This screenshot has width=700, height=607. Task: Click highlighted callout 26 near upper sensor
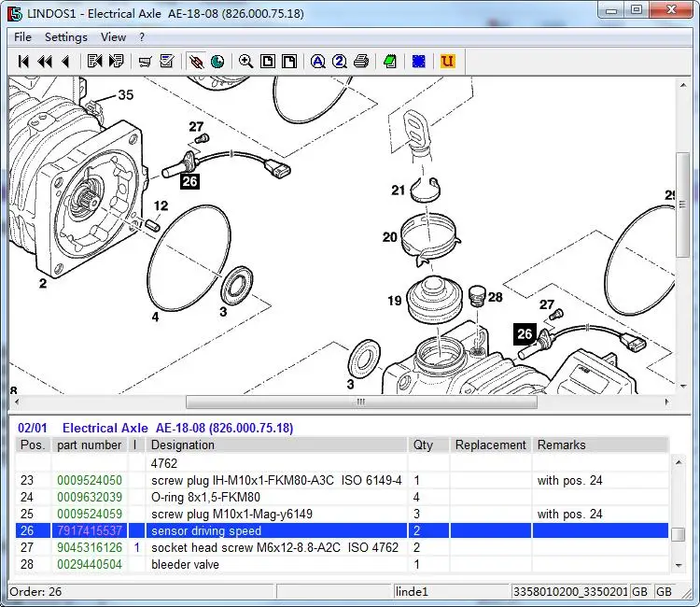tap(189, 181)
